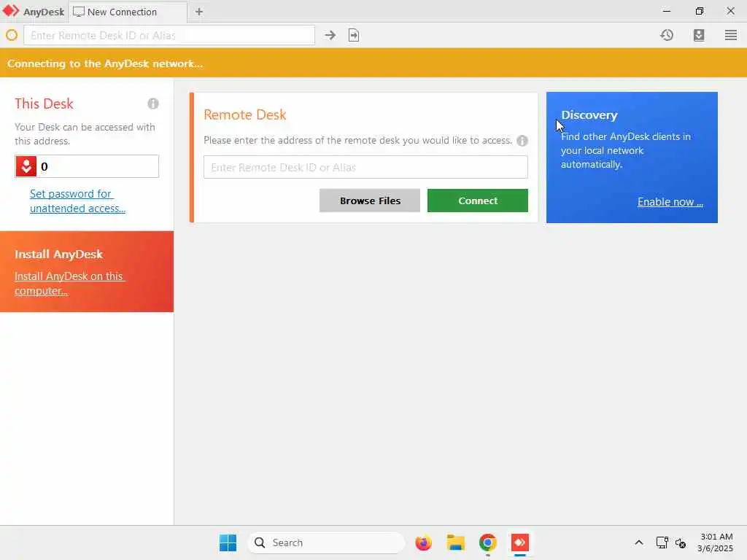Screen dimensions: 747x560
Task: Open session history clock icon
Action: pyautogui.click(x=667, y=35)
